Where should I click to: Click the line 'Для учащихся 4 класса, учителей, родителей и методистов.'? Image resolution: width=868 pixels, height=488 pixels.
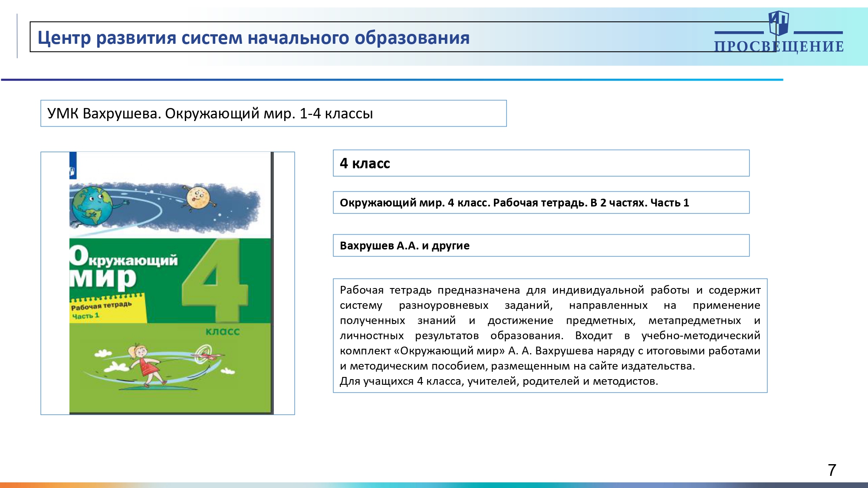click(499, 381)
